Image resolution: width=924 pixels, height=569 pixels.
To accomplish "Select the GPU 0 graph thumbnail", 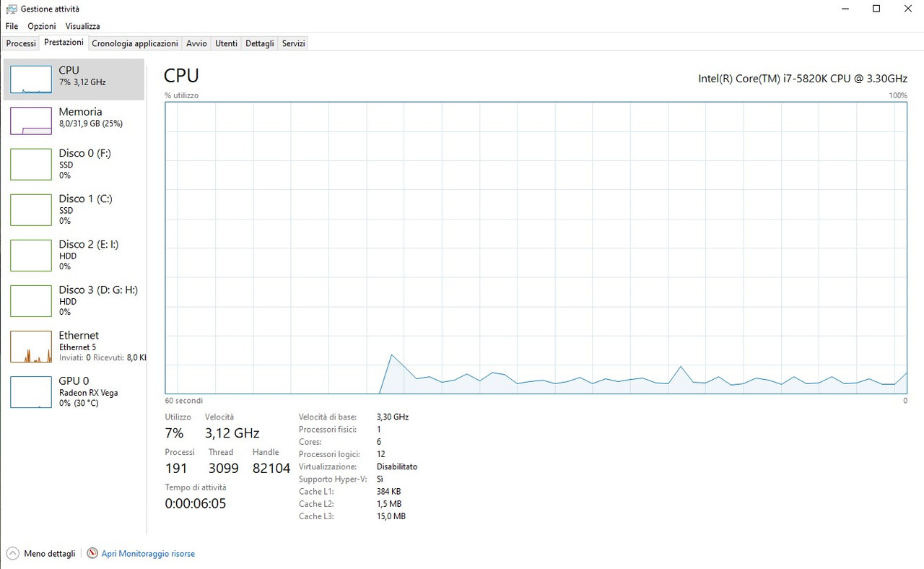I will [x=31, y=391].
